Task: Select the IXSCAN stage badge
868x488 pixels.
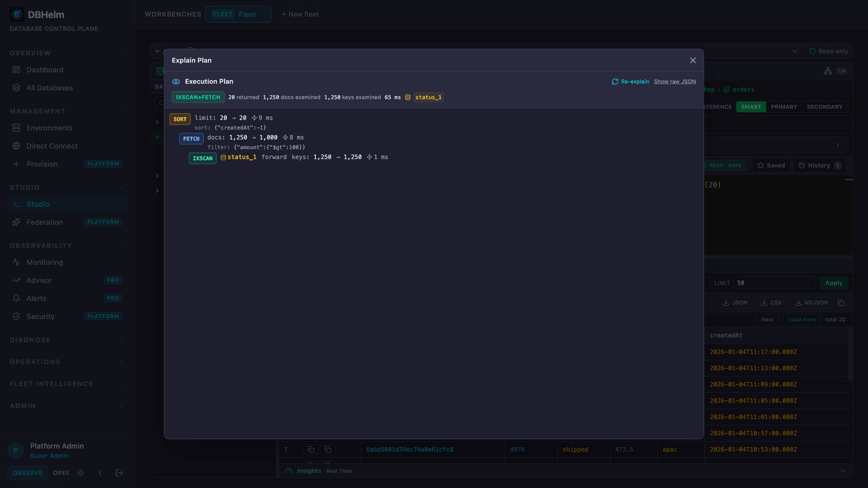Action: click(x=202, y=158)
